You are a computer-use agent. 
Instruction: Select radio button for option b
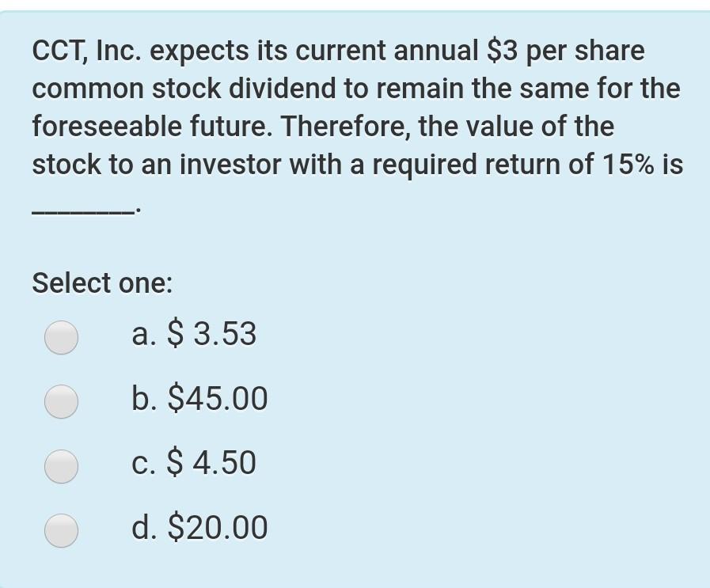point(61,399)
